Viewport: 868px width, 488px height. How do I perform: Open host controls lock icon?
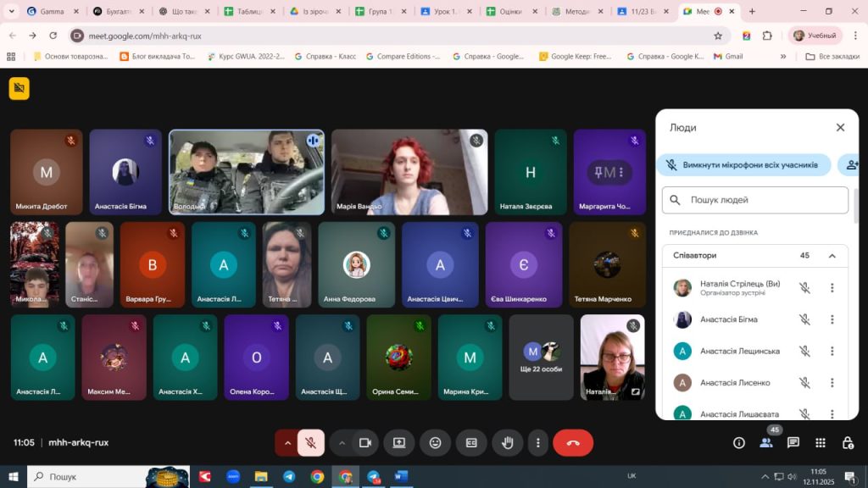[847, 442]
